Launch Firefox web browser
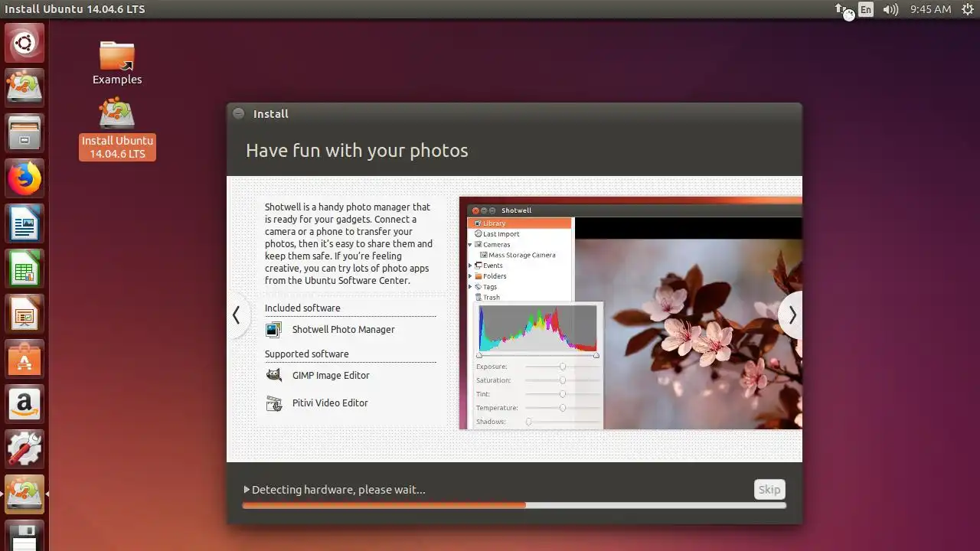 [24, 178]
